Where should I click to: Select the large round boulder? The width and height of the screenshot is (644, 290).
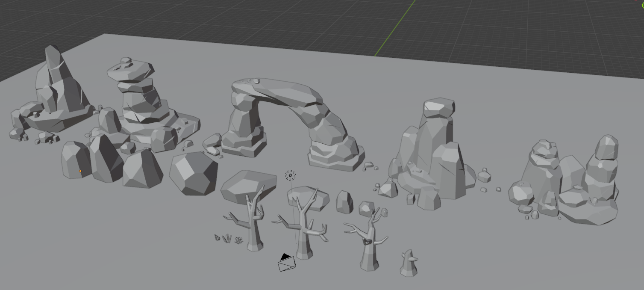pyautogui.click(x=194, y=174)
